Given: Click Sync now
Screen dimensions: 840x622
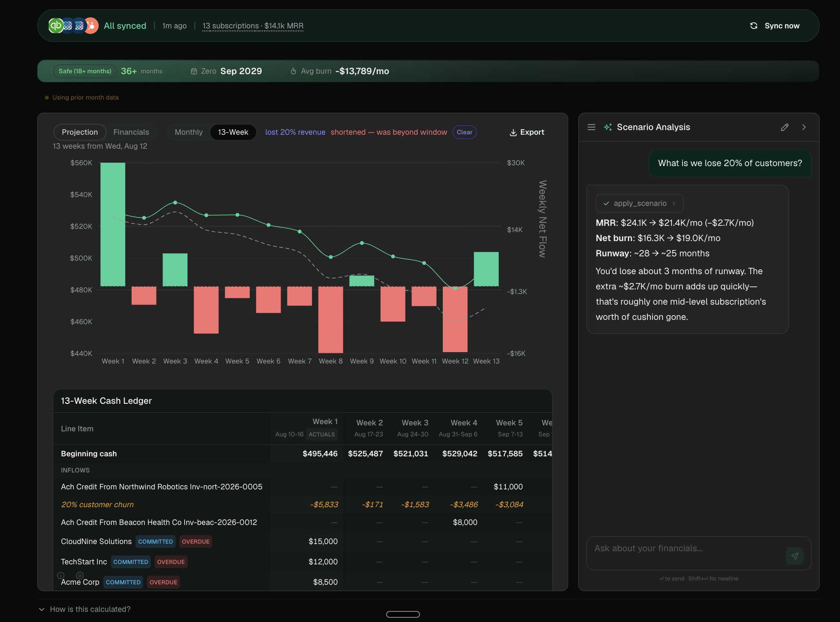Looking at the screenshot, I should tap(775, 26).
